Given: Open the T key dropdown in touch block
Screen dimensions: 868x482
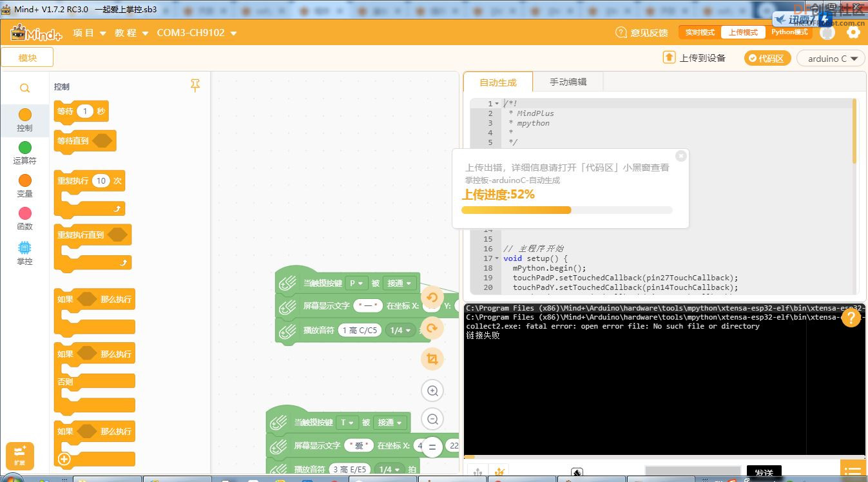Looking at the screenshot, I should pos(347,423).
